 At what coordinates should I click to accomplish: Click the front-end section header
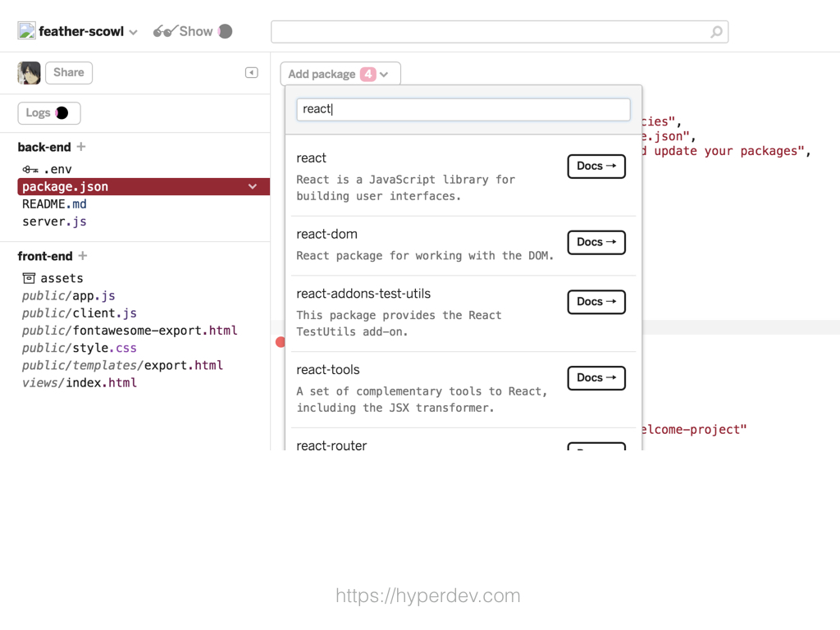tap(45, 256)
